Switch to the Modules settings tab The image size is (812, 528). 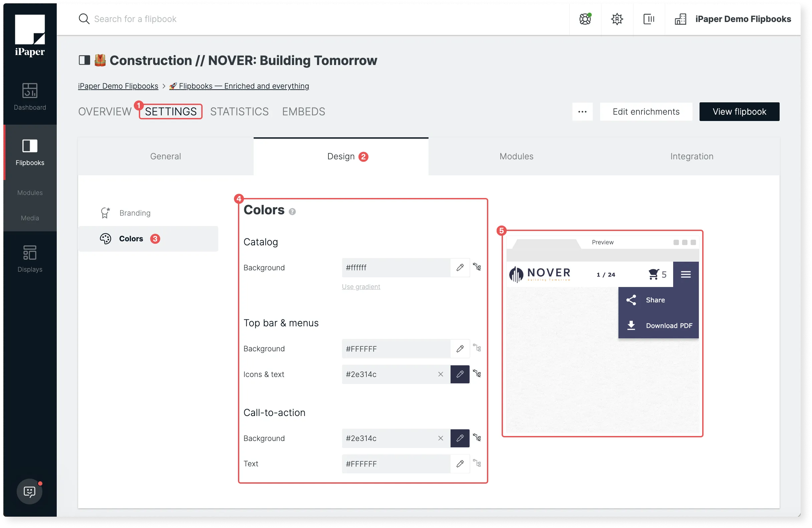pyautogui.click(x=516, y=156)
